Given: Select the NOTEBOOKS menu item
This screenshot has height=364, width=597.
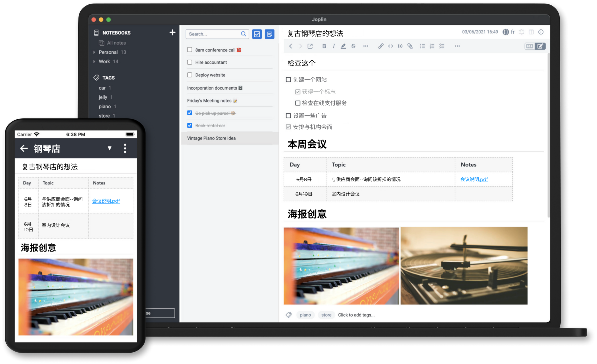Looking at the screenshot, I should coord(115,32).
